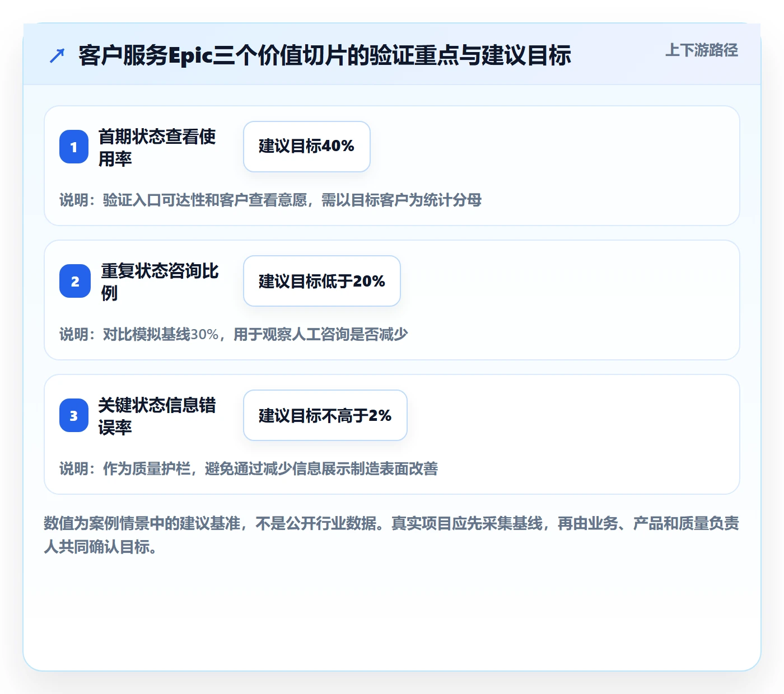Screen dimensions: 784x694
Task: Click the 建议目标40% pill
Action: (307, 147)
